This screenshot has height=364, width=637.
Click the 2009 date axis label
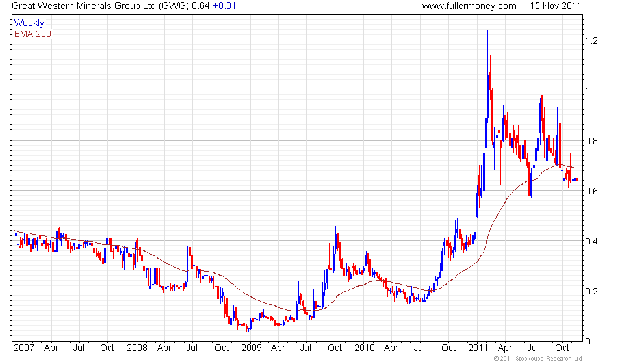[x=252, y=348]
